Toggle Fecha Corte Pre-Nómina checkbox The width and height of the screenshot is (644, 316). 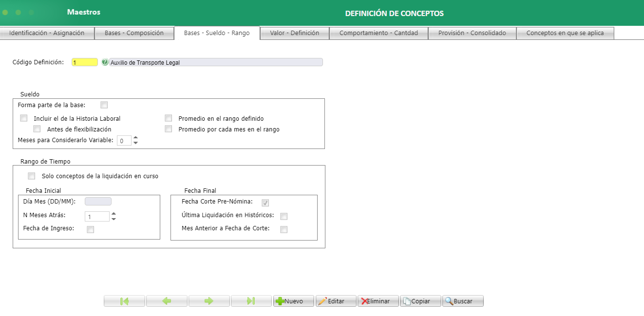coord(265,203)
